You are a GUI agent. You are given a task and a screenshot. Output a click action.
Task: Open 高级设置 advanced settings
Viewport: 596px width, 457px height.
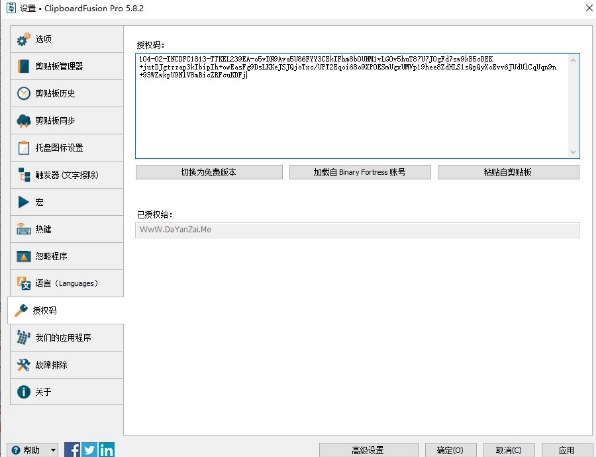click(369, 450)
